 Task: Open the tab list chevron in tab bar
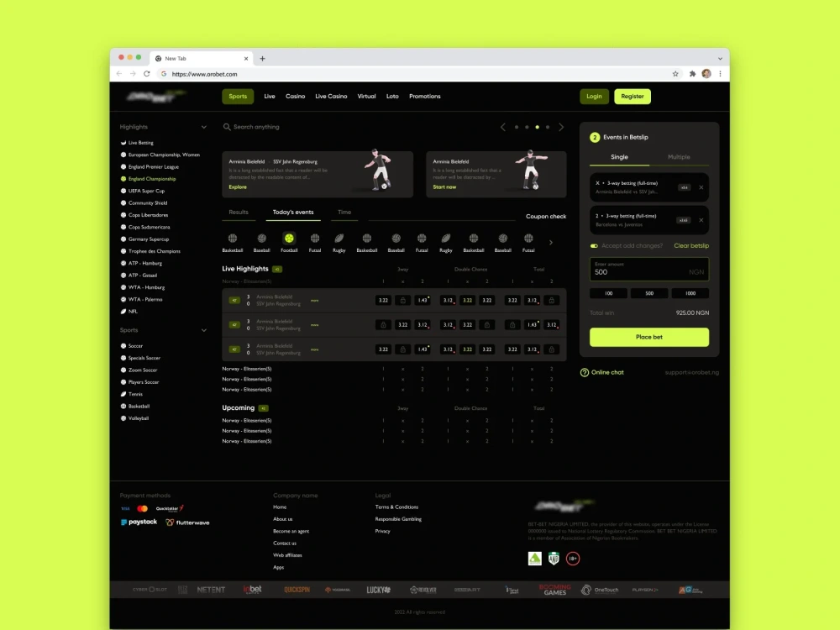(x=720, y=59)
